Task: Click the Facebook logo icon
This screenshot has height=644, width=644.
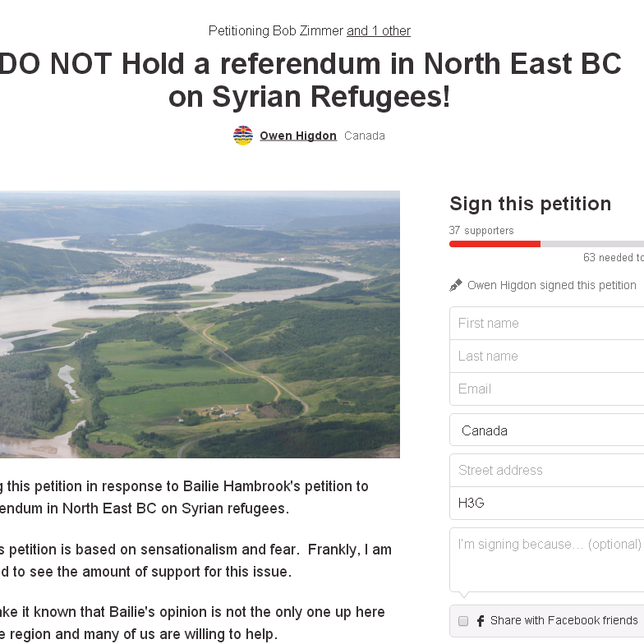Action: [481, 621]
